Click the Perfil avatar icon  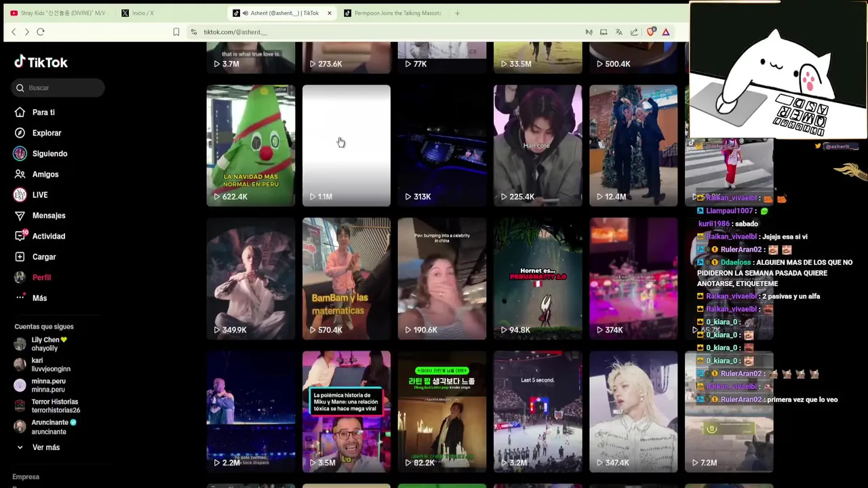point(20,277)
